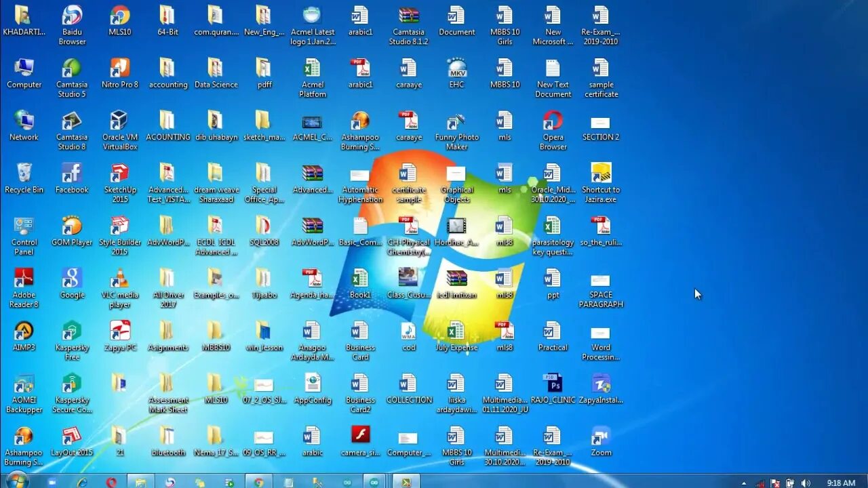Open Shortcut to Jazira.exe
Screen dimensions: 868x488
tap(601, 183)
